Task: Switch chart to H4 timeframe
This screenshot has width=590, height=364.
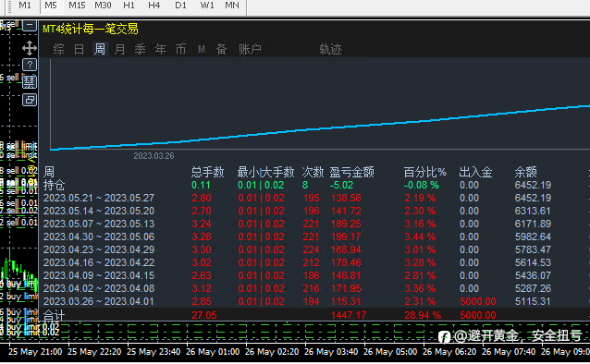Action: click(x=154, y=6)
